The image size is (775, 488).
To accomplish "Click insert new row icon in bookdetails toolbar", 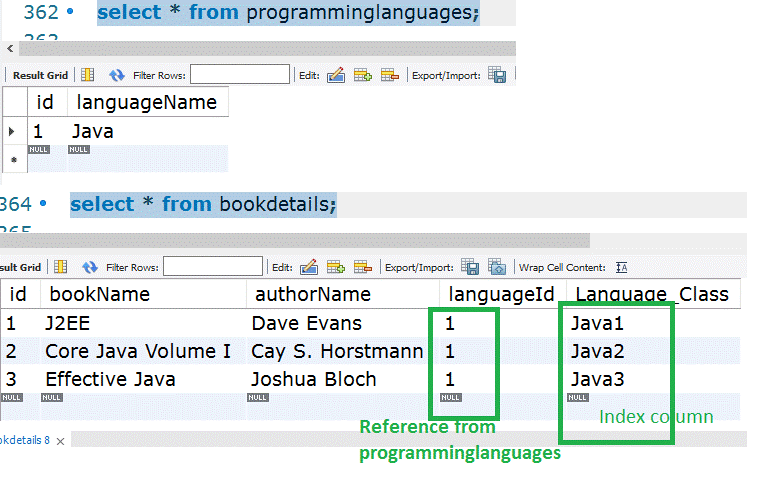I will tap(336, 267).
